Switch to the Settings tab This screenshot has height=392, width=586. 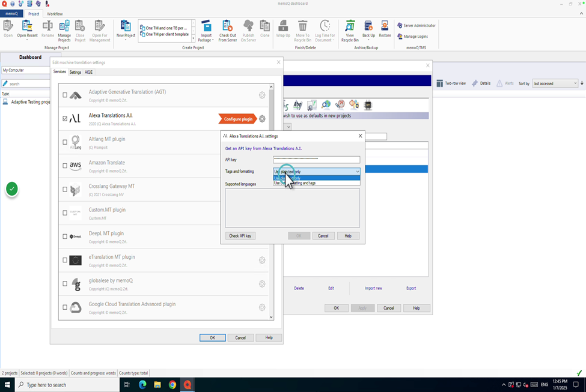pos(75,73)
